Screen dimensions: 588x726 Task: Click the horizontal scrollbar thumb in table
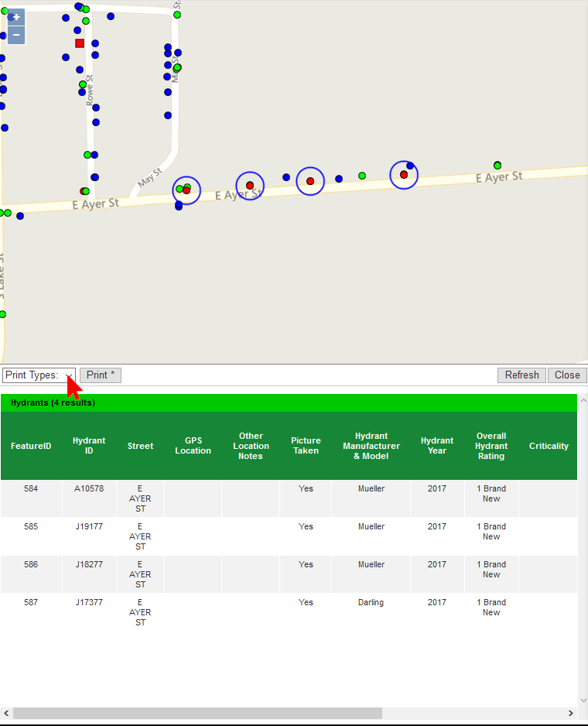(197, 713)
